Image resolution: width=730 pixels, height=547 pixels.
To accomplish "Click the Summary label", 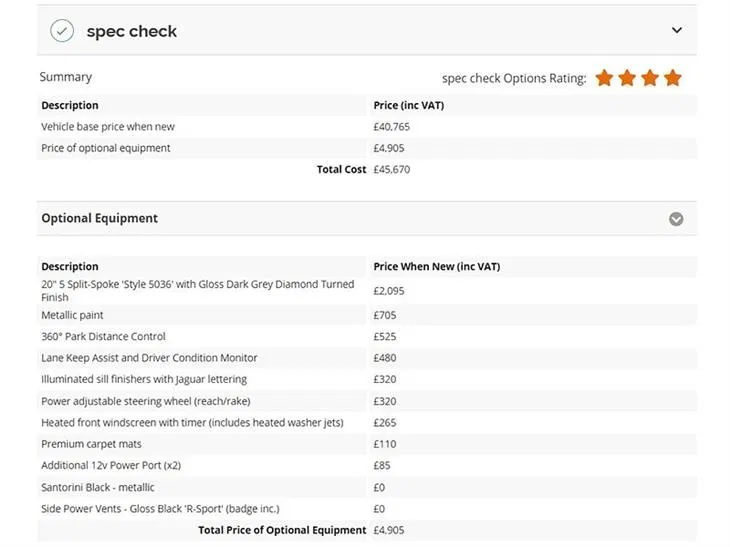I will [66, 77].
